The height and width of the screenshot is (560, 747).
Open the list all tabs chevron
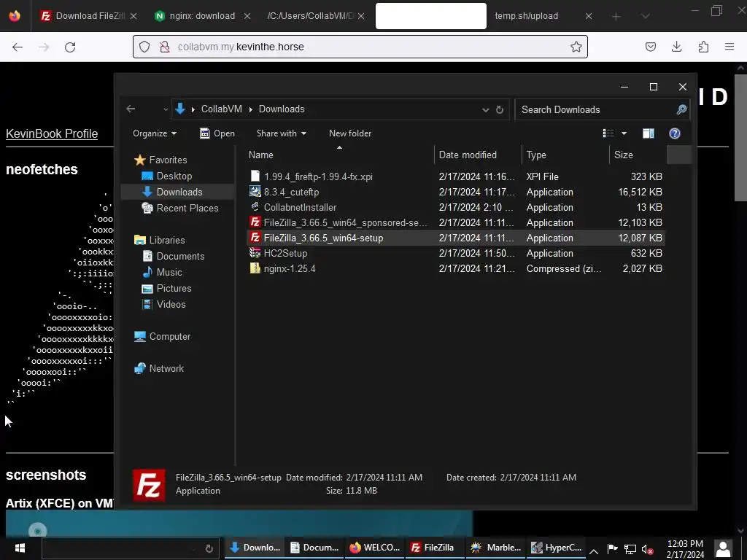coord(645,16)
